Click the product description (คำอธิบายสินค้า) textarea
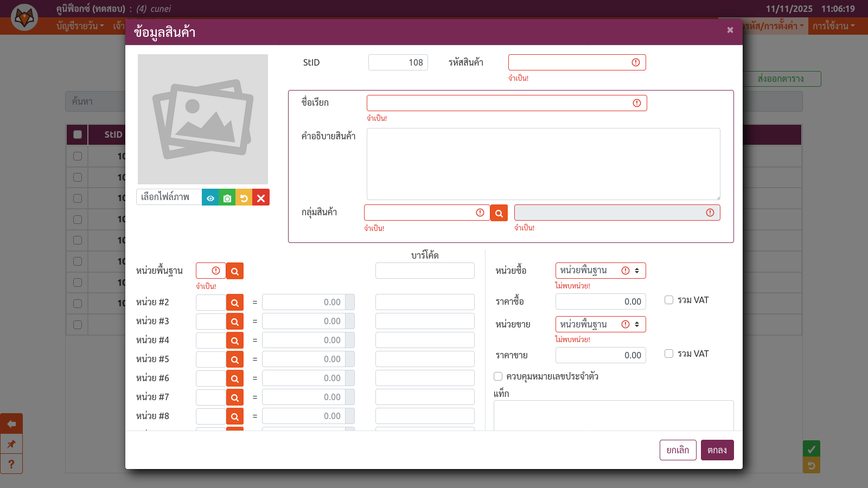Viewport: 868px width, 488px height. tap(543, 164)
